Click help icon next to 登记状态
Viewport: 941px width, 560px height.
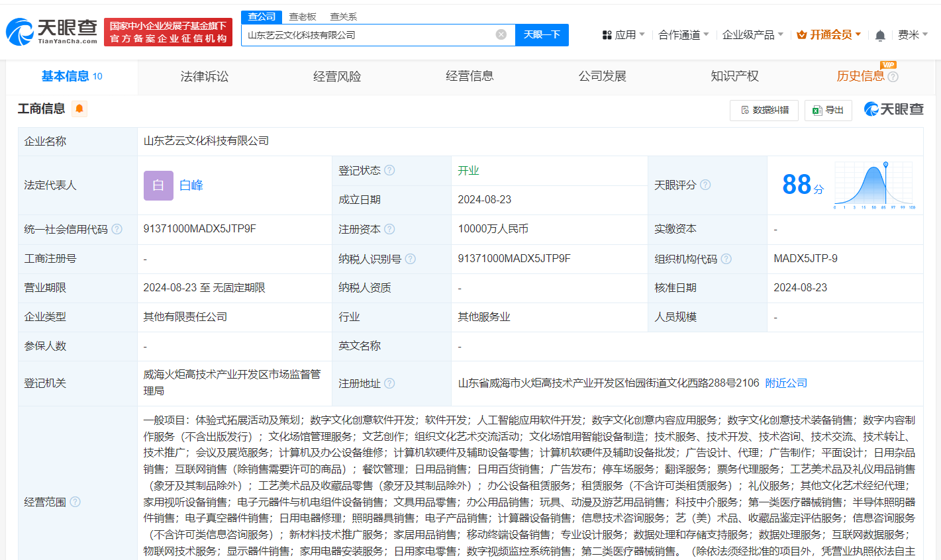pos(389,170)
